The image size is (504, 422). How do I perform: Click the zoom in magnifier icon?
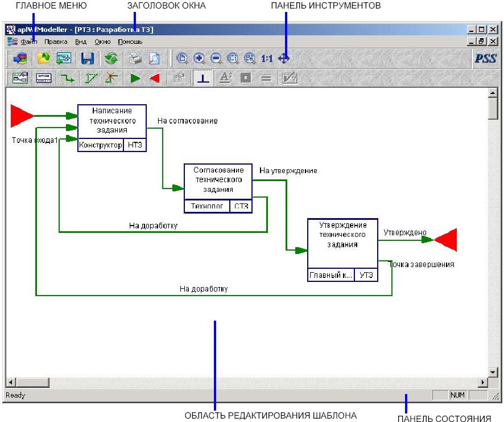pos(199,58)
